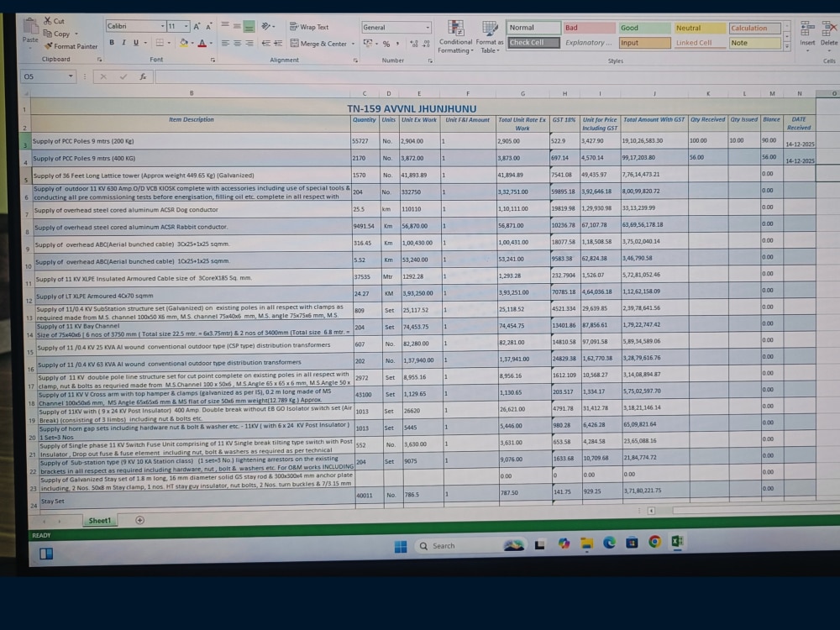Open Google Chrome from the taskbar
The width and height of the screenshot is (840, 630).
point(654,542)
